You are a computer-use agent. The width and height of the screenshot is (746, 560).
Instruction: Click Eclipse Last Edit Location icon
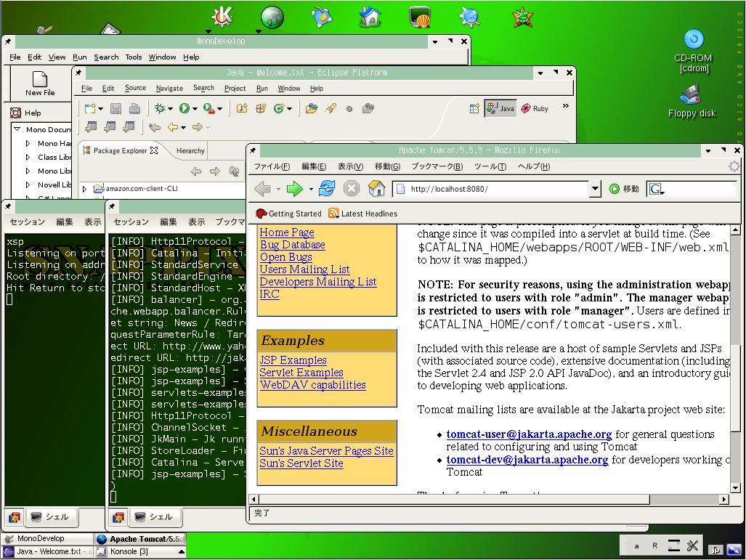154,127
